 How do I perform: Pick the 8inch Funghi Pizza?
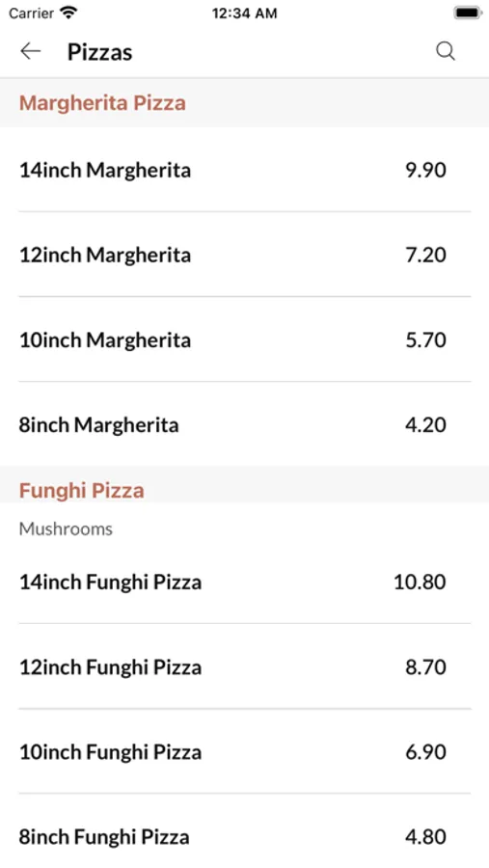click(x=244, y=836)
